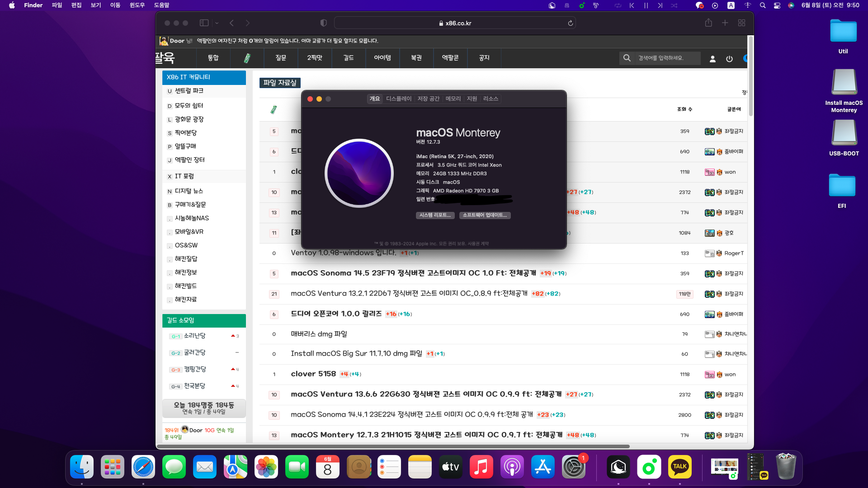Open 시놀헤놀NAS sidebar link
The height and width of the screenshot is (488, 868).
tap(192, 218)
